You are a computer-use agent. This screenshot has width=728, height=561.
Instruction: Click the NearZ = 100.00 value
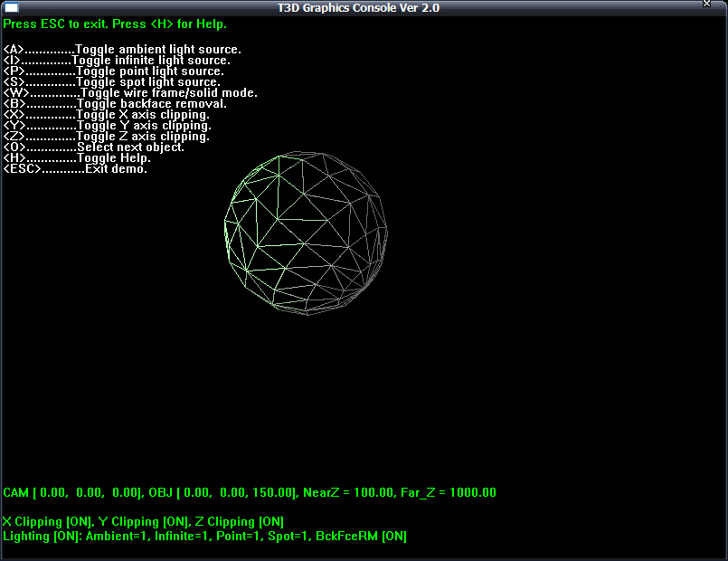point(348,493)
